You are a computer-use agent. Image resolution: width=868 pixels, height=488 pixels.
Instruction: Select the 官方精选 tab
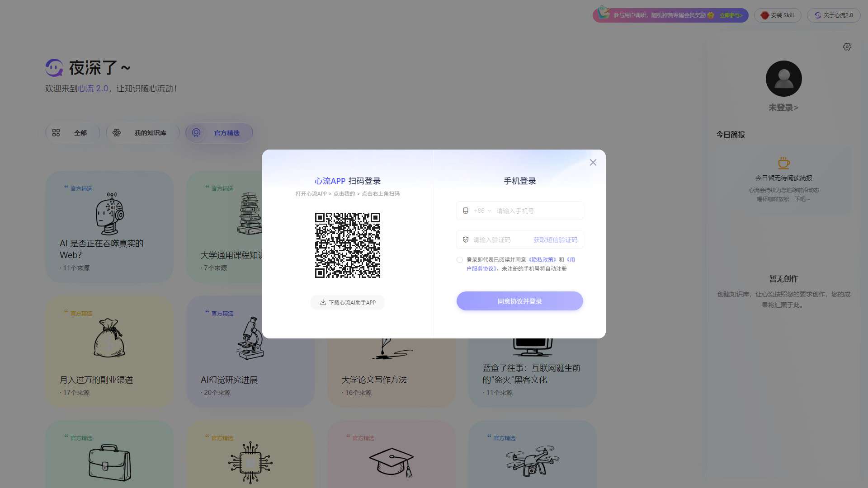pos(219,133)
